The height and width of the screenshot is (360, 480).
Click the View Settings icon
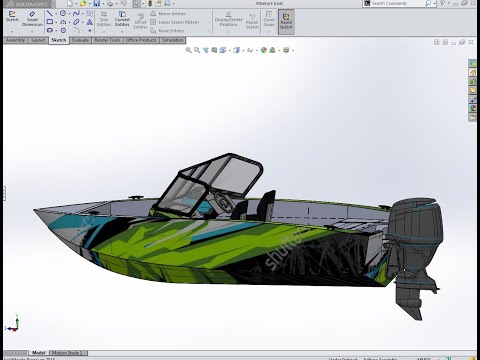286,50
